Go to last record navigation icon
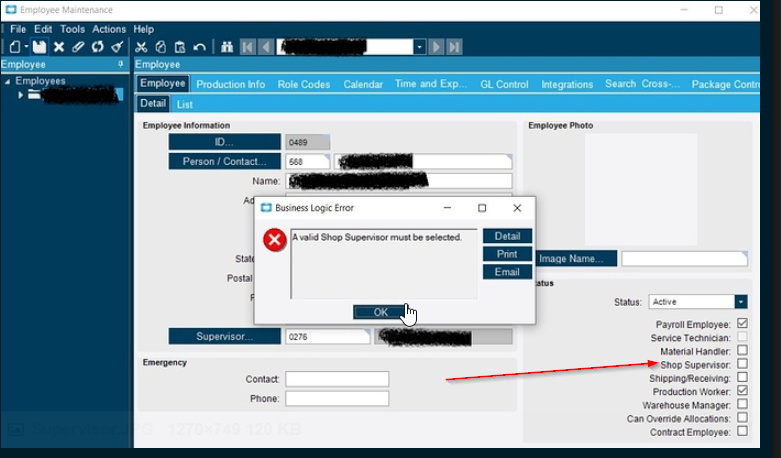 pyautogui.click(x=454, y=47)
